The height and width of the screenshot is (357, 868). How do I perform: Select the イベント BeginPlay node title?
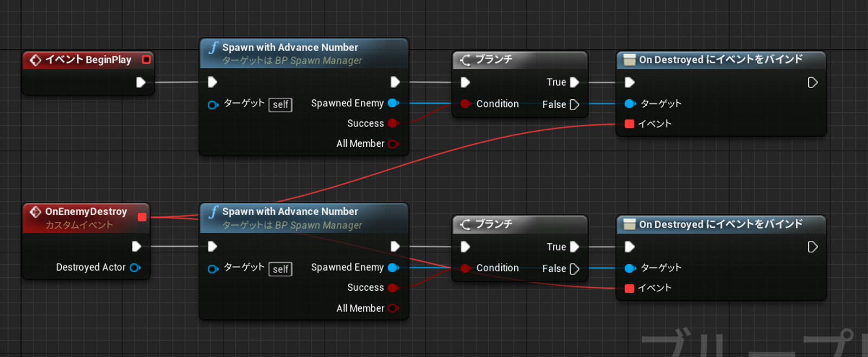click(x=88, y=60)
